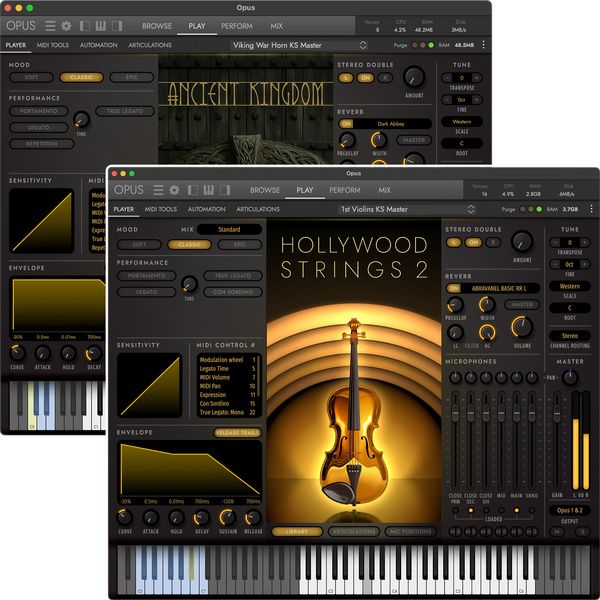Toggle right sidebar panel icon in Hollywood Strings window

[x=225, y=190]
